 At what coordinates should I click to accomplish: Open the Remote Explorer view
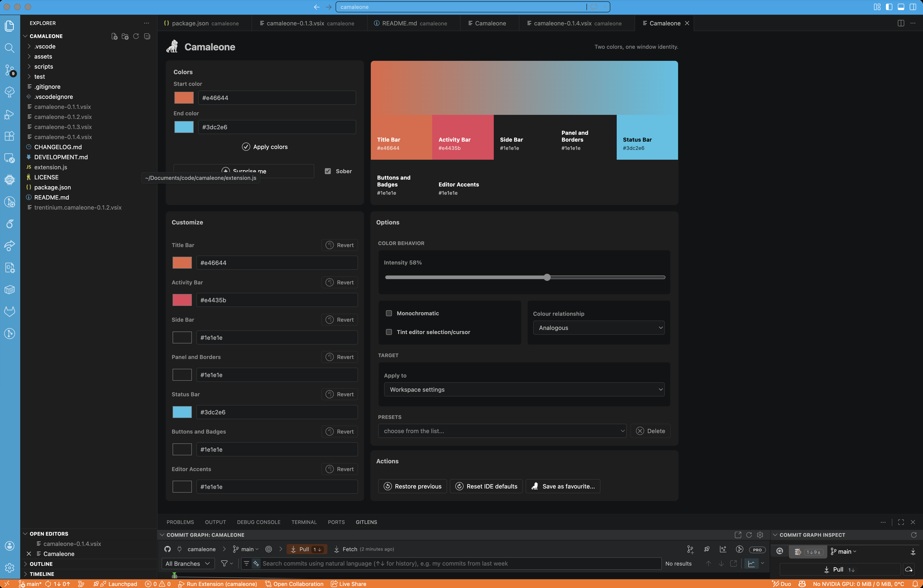pos(10,158)
